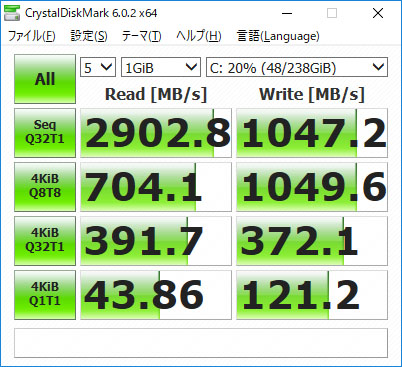Click the 4KiB Q1T1 read result 43.86
The height and width of the screenshot is (367, 402).
(x=156, y=295)
